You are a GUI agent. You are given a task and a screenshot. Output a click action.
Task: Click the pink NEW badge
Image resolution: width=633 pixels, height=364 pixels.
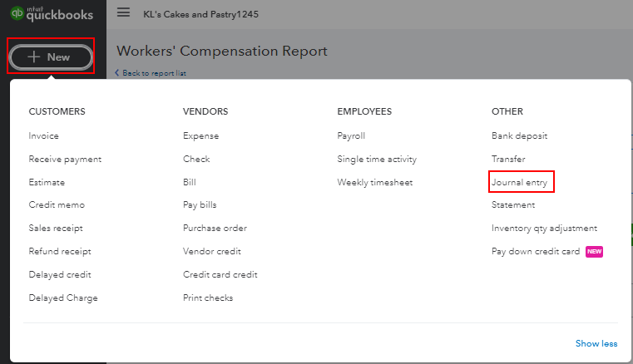coord(594,252)
